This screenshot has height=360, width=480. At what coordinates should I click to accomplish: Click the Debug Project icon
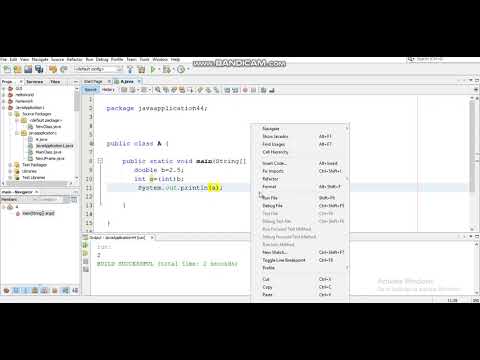tap(167, 69)
